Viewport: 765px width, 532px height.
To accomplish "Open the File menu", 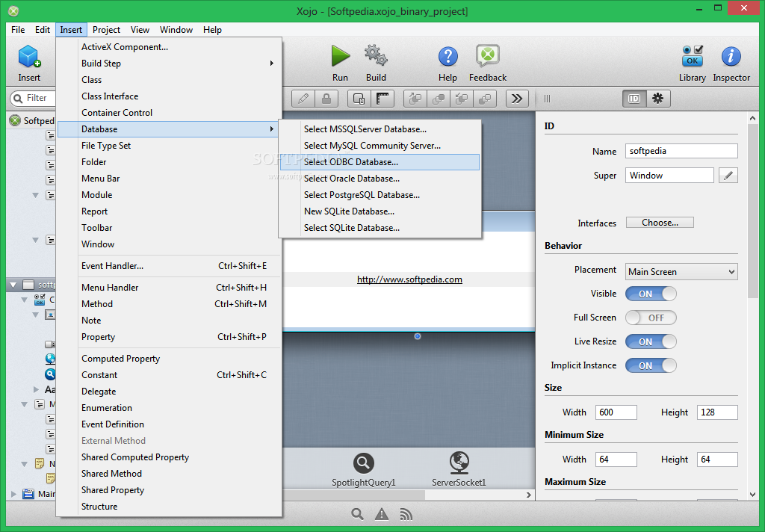I will 18,30.
